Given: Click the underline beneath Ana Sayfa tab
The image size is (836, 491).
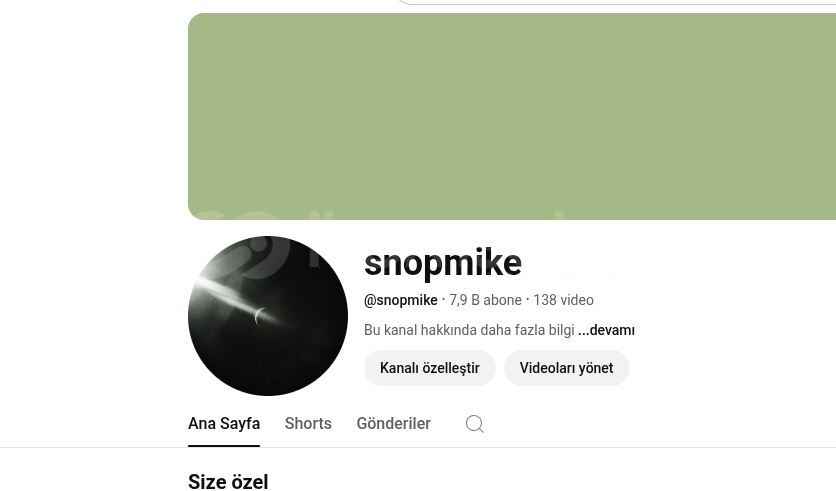Looking at the screenshot, I should click(x=224, y=446).
